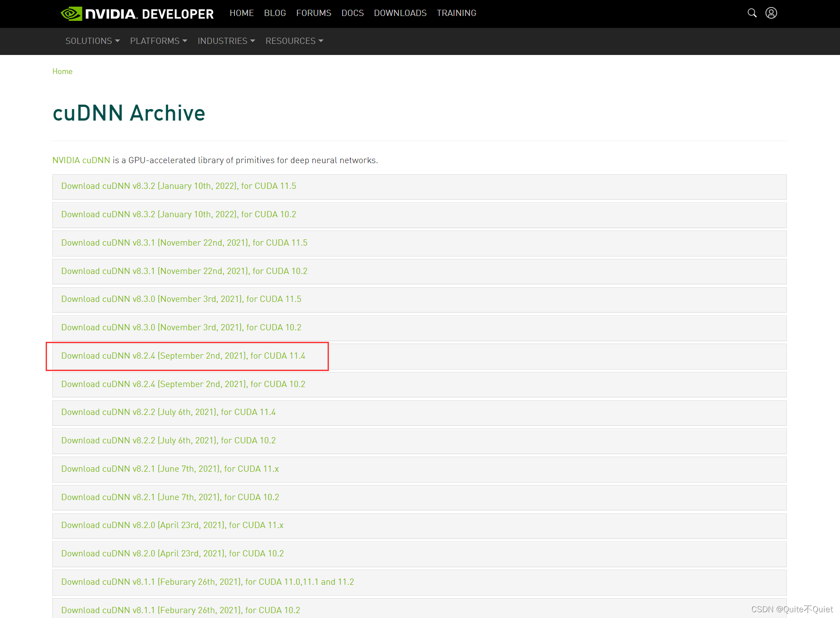Open the FORUMS menu item
The height and width of the screenshot is (618, 840).
pyautogui.click(x=314, y=13)
